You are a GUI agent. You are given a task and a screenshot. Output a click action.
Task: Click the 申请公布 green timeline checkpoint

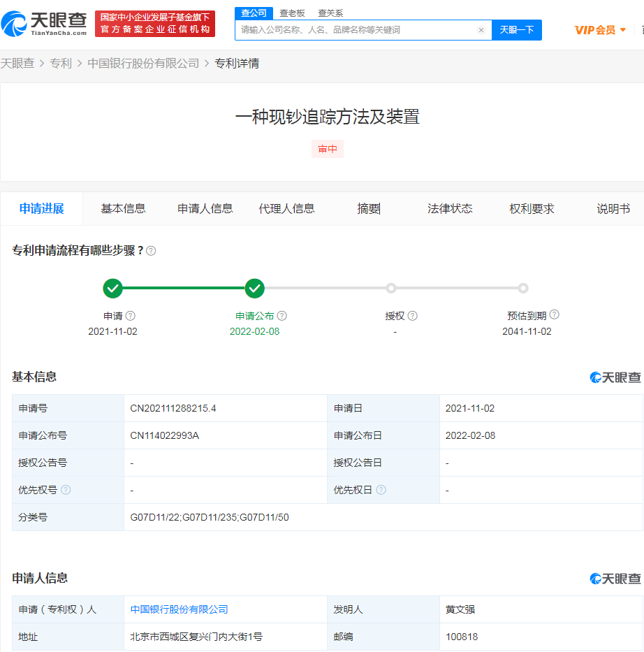click(x=255, y=288)
